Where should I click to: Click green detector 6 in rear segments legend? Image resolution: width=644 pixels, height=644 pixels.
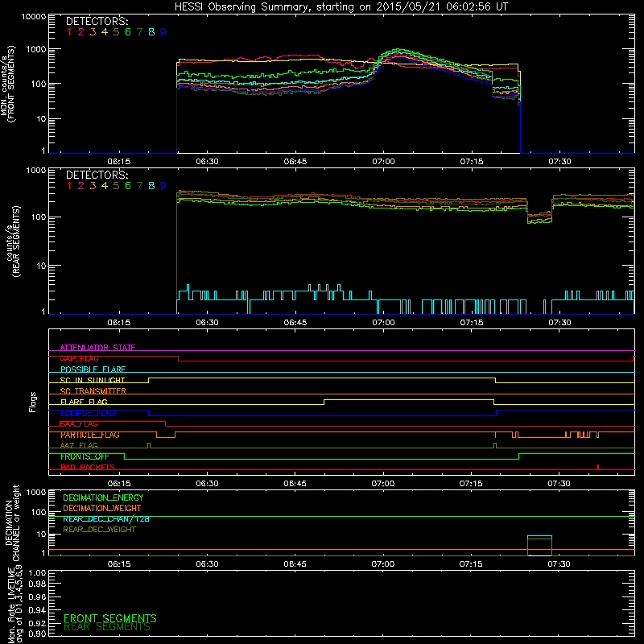(x=128, y=186)
